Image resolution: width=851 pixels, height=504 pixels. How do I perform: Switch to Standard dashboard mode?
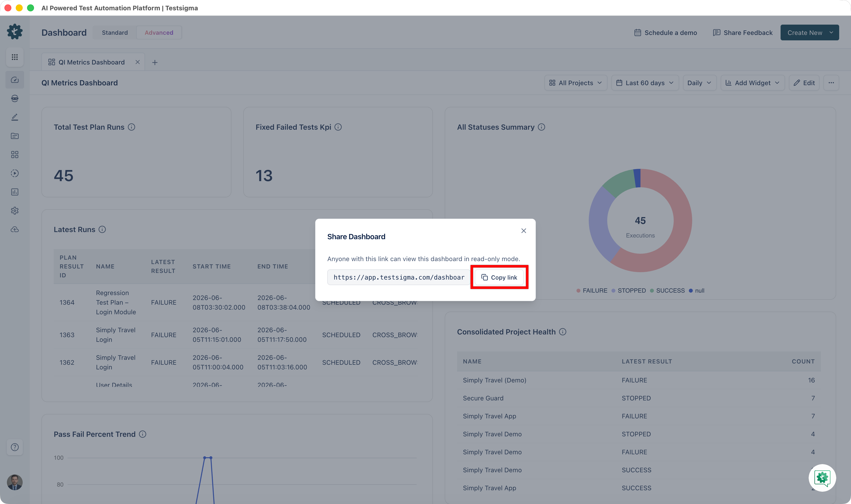pos(115,32)
